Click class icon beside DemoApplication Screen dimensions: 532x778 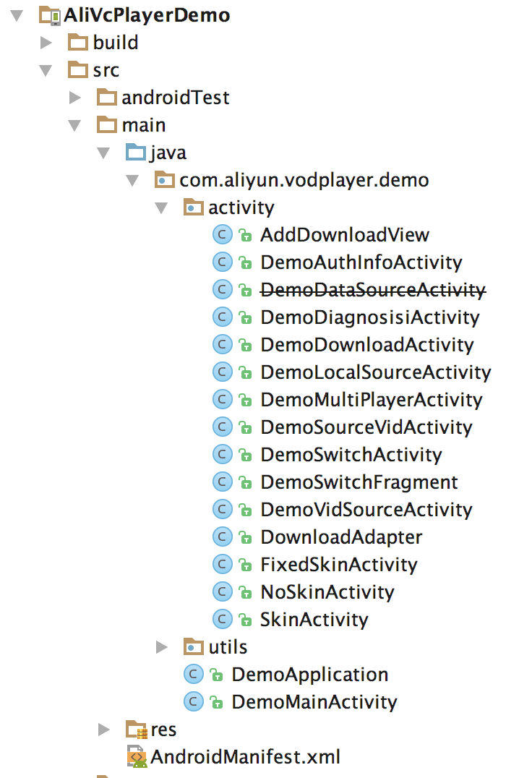194,674
